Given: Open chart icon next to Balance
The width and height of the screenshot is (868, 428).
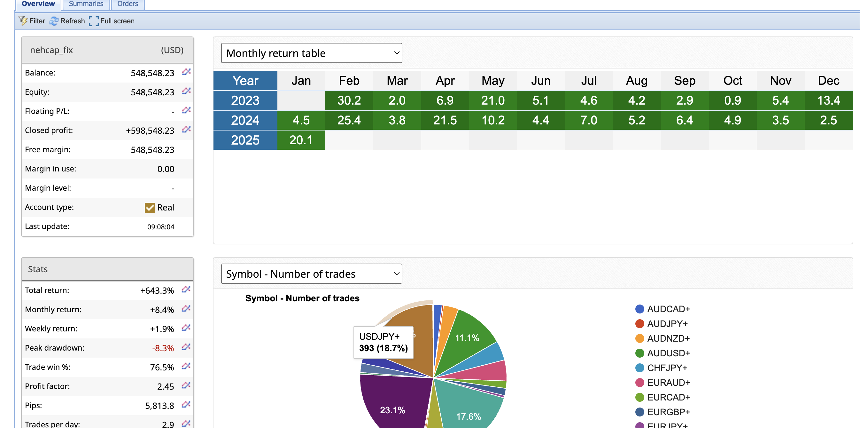Looking at the screenshot, I should [186, 72].
